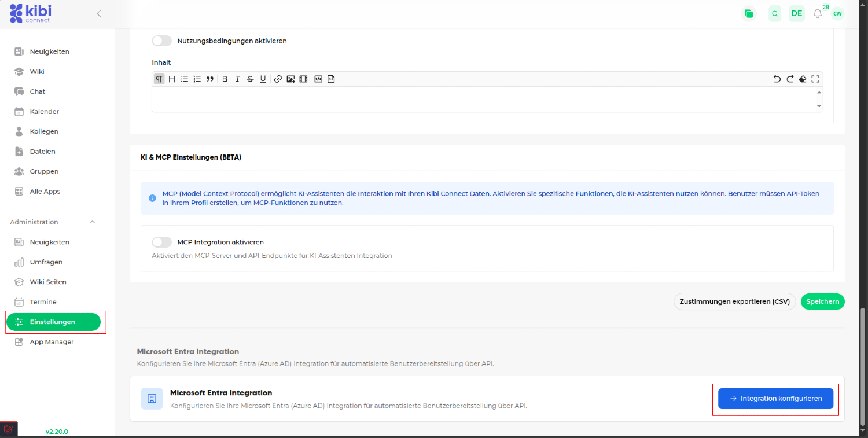
Task: Open the green chat bubbles icon in header
Action: pos(749,13)
